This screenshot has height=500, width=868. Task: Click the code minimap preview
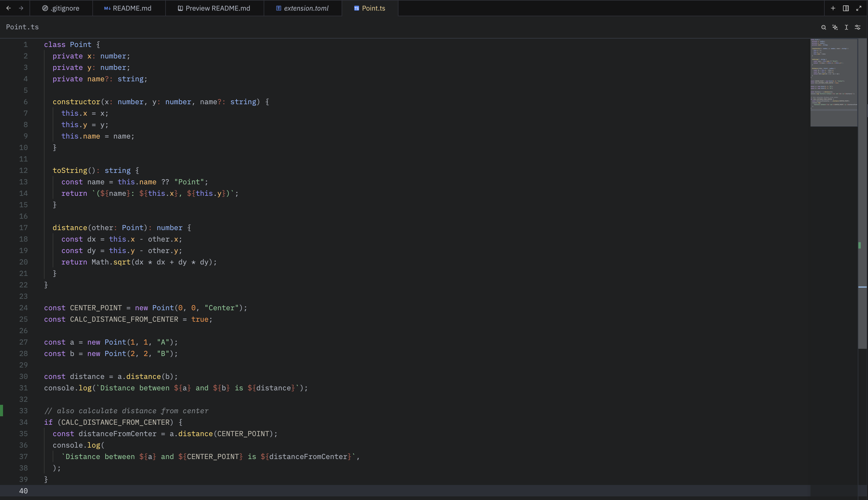833,83
